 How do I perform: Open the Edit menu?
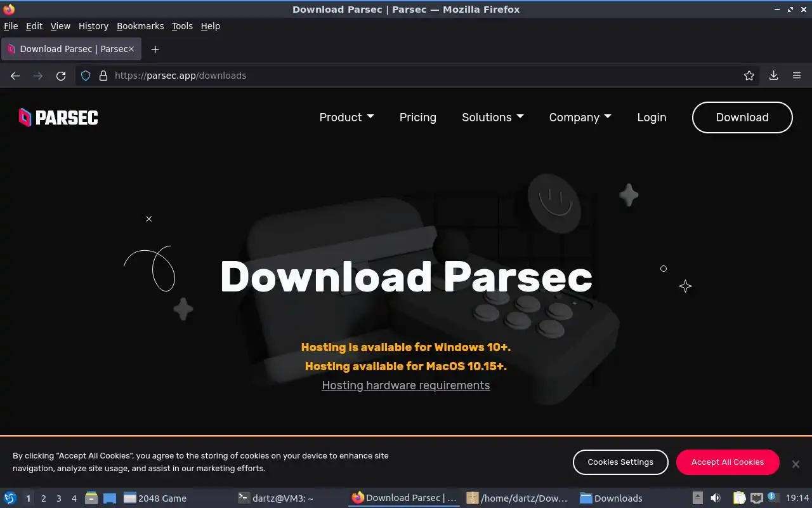(34, 26)
